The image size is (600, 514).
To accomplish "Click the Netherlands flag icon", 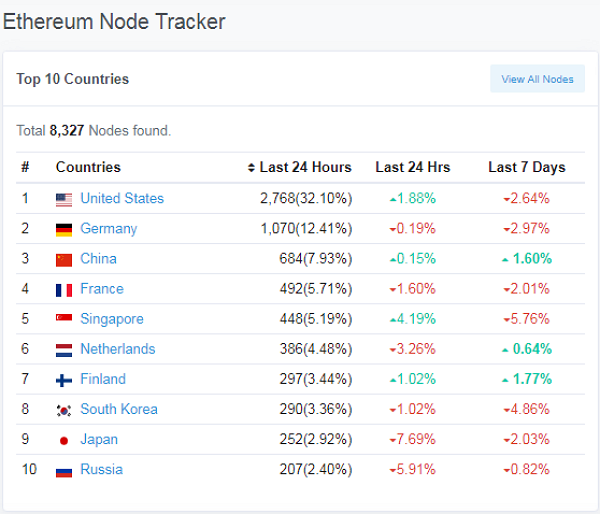I will tap(64, 351).
